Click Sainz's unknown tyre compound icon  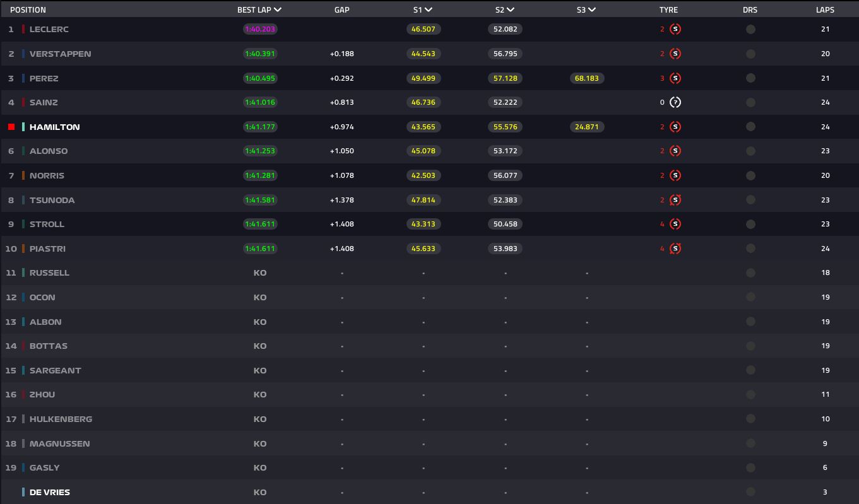[675, 102]
